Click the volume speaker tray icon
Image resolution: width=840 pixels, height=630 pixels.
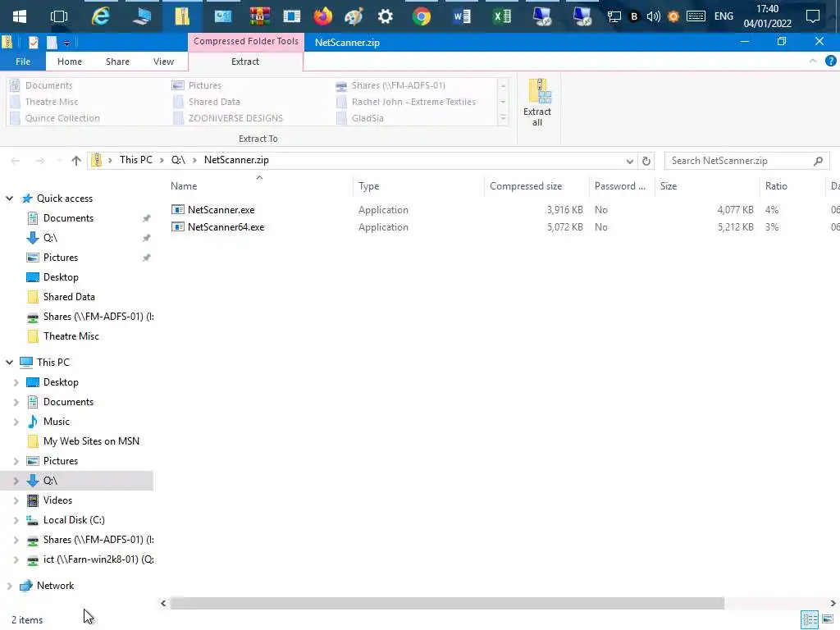point(653,16)
